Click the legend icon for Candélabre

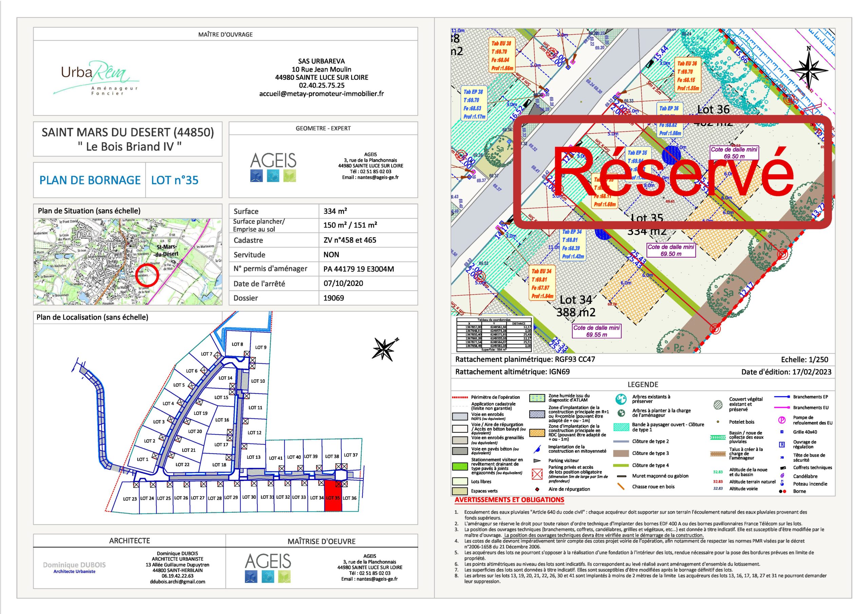point(782,476)
